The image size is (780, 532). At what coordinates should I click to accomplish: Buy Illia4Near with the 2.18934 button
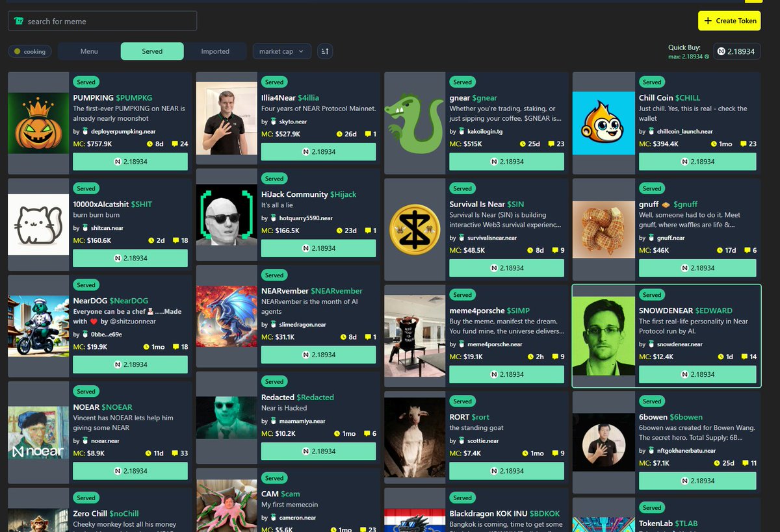[318, 152]
